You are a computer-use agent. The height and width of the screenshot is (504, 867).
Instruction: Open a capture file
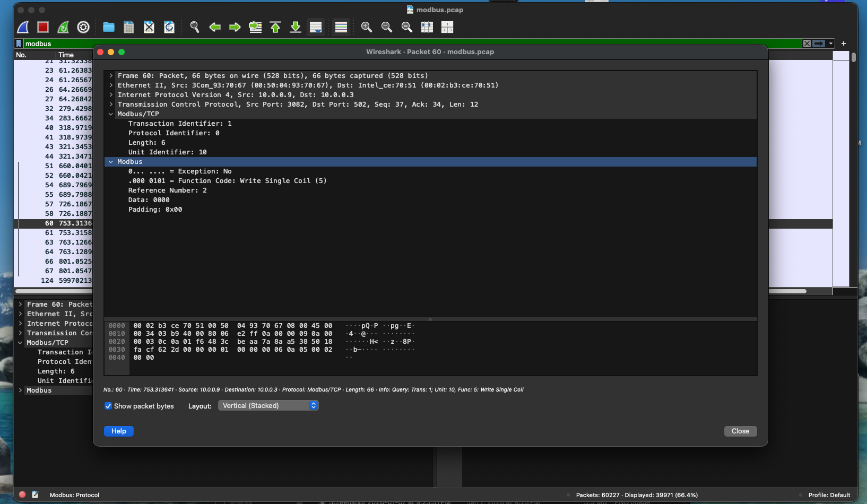pos(108,27)
